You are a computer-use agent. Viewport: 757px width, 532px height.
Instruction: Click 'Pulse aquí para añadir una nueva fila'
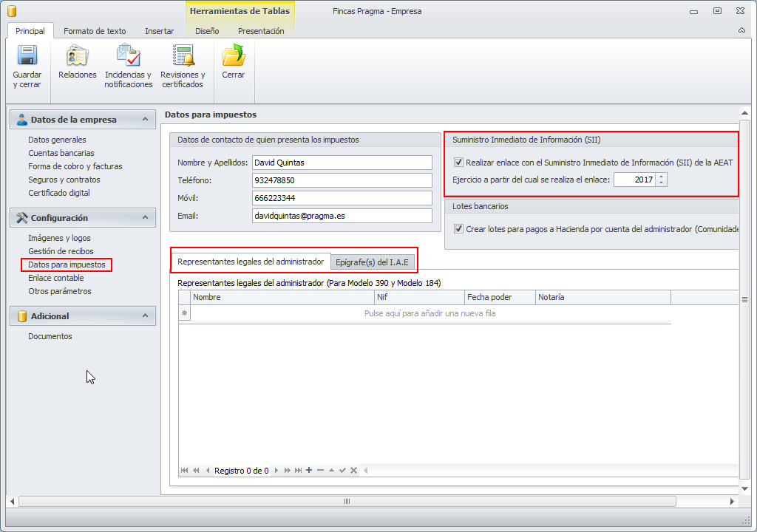(x=430, y=313)
